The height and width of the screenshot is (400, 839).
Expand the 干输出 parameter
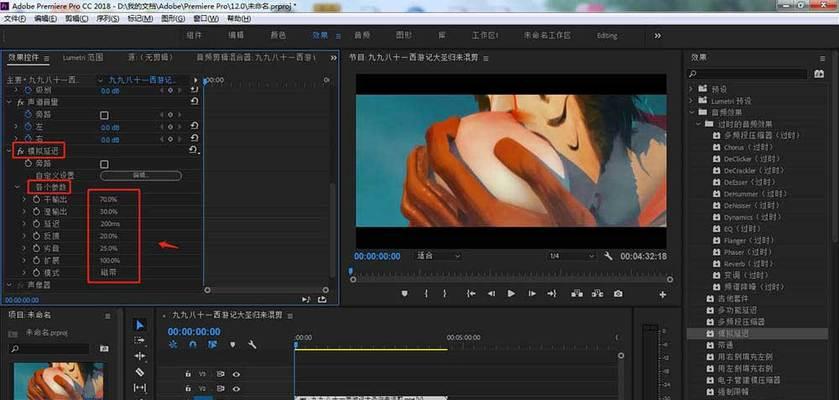point(24,199)
